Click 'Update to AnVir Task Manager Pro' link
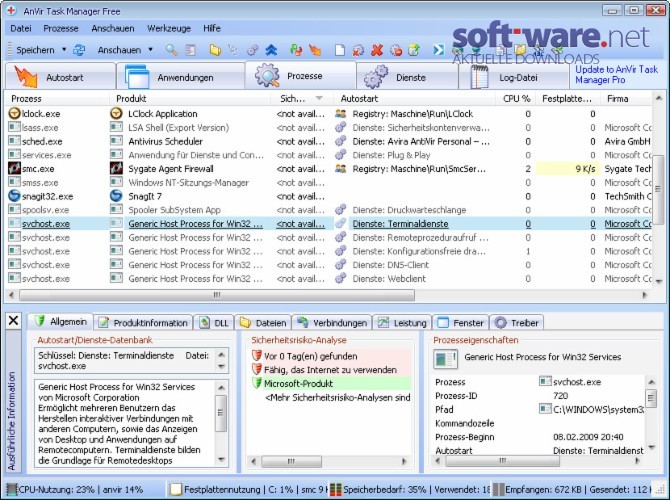 pyautogui.click(x=616, y=74)
